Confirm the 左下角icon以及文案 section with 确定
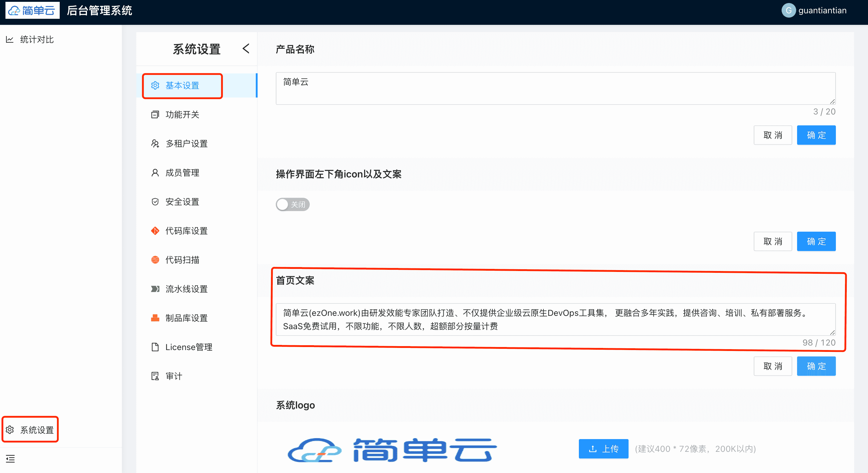Image resolution: width=868 pixels, height=473 pixels. (x=816, y=241)
